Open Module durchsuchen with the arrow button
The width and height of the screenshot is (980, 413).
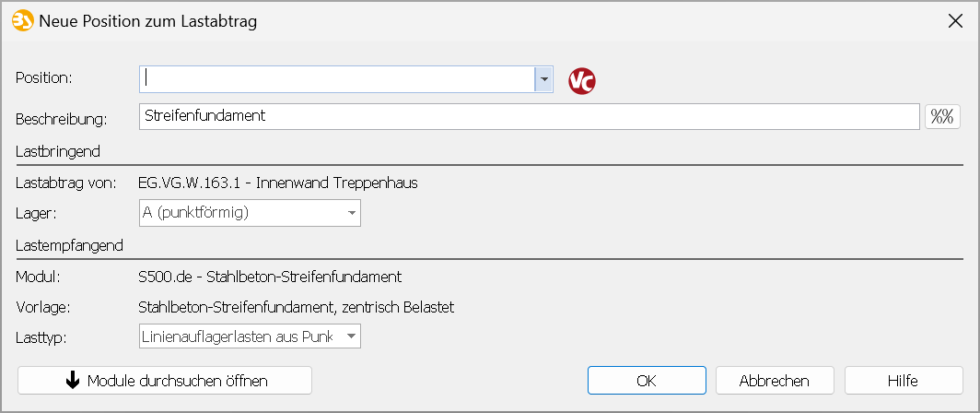click(x=165, y=381)
